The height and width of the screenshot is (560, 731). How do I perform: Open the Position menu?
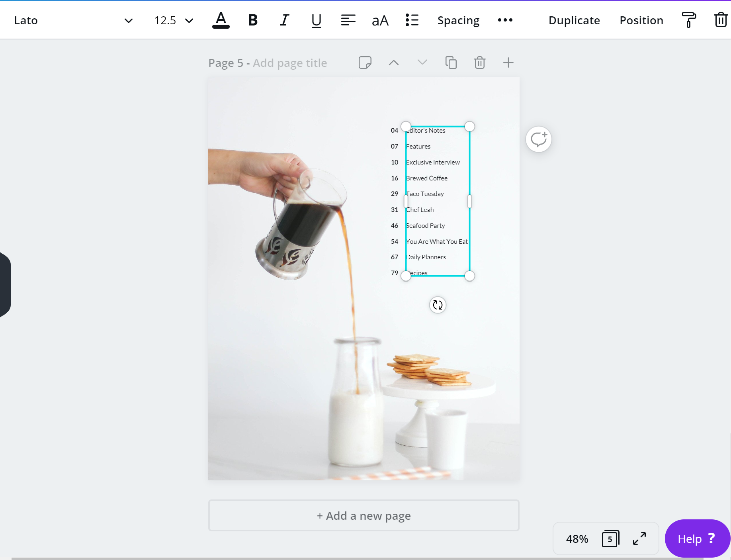641,20
